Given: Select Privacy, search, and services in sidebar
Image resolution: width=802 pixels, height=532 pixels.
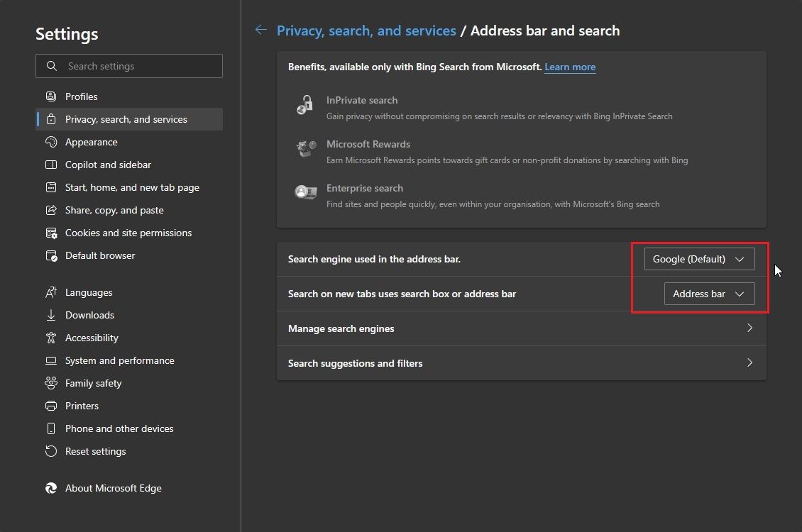Looking at the screenshot, I should point(129,119).
